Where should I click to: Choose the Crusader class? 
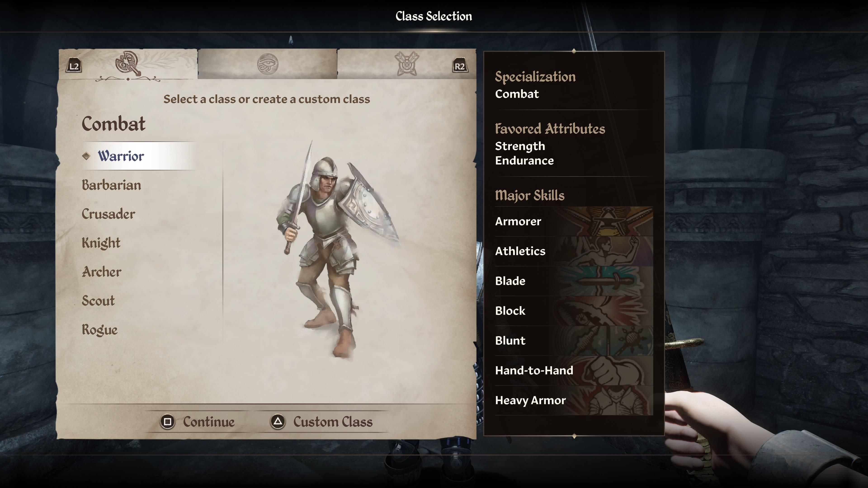click(x=108, y=214)
